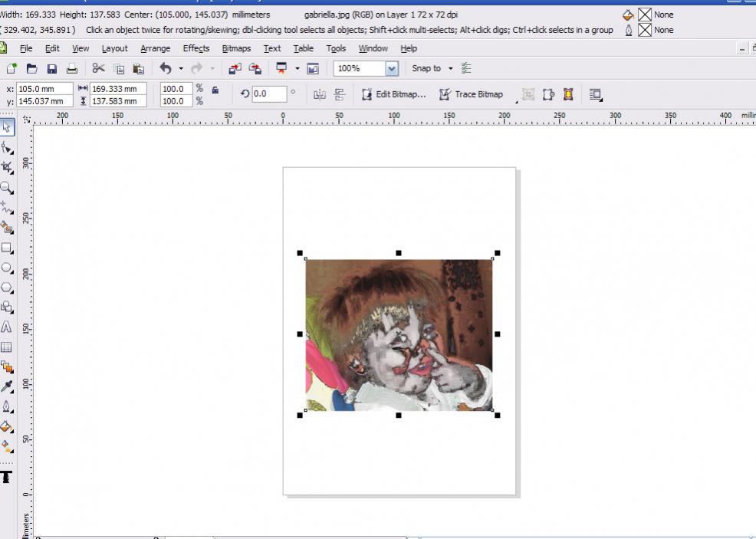Select the Eyedropper tool

click(x=7, y=386)
